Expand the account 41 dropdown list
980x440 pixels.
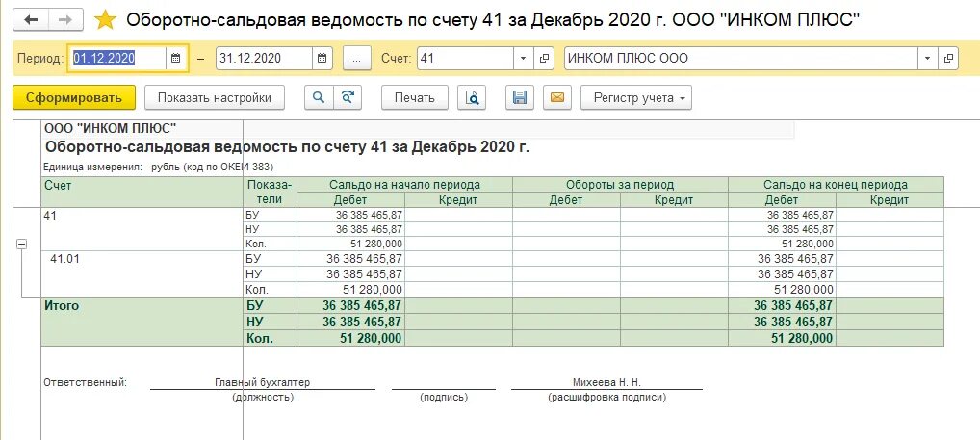pos(523,58)
